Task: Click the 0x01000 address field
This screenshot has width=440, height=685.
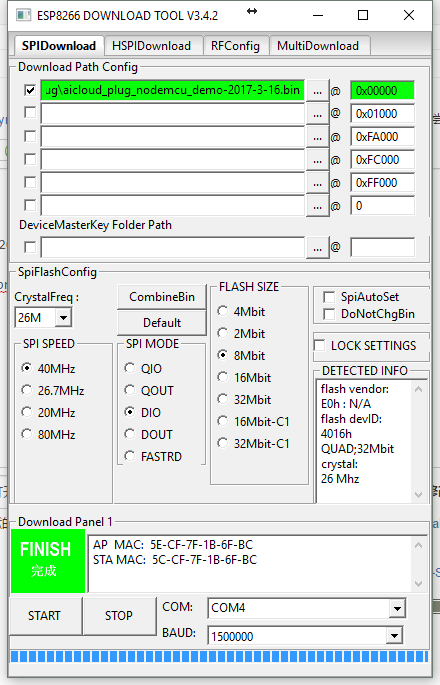Action: coord(382,114)
